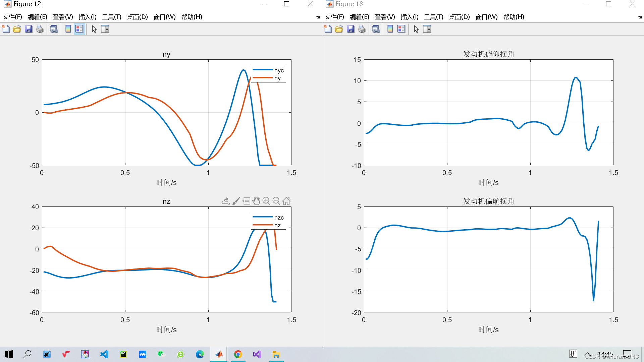Expand export dropdown above nz plot
Screen dimensions: 644x362
(226, 201)
